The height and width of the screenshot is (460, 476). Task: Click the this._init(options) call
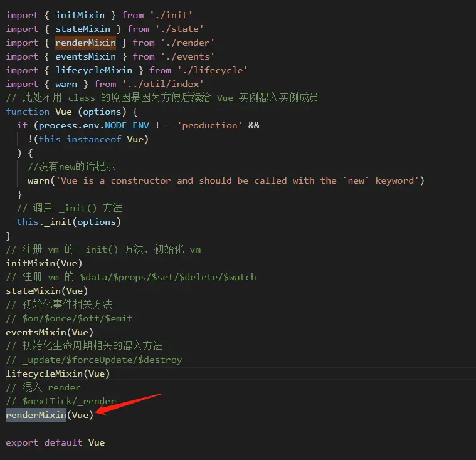click(69, 222)
